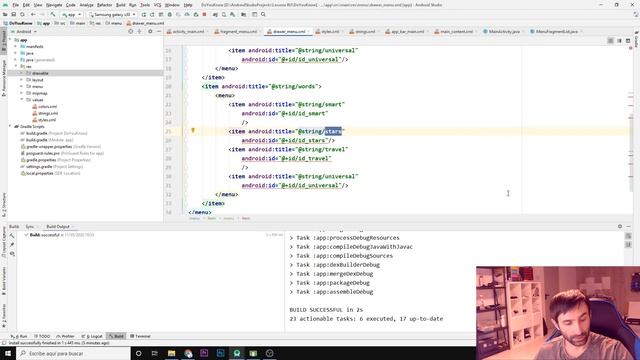This screenshot has width=640, height=360.
Task: Open the VCS menu
Action: point(157,5)
